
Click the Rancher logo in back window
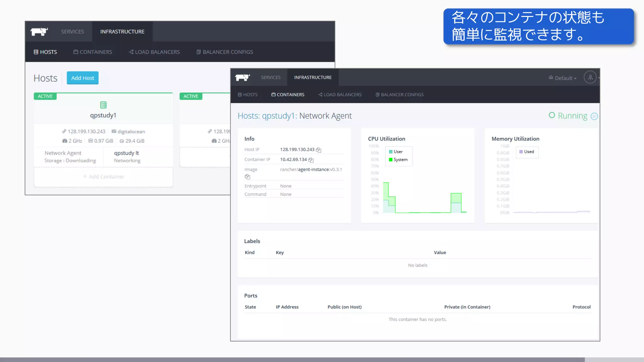click(39, 31)
